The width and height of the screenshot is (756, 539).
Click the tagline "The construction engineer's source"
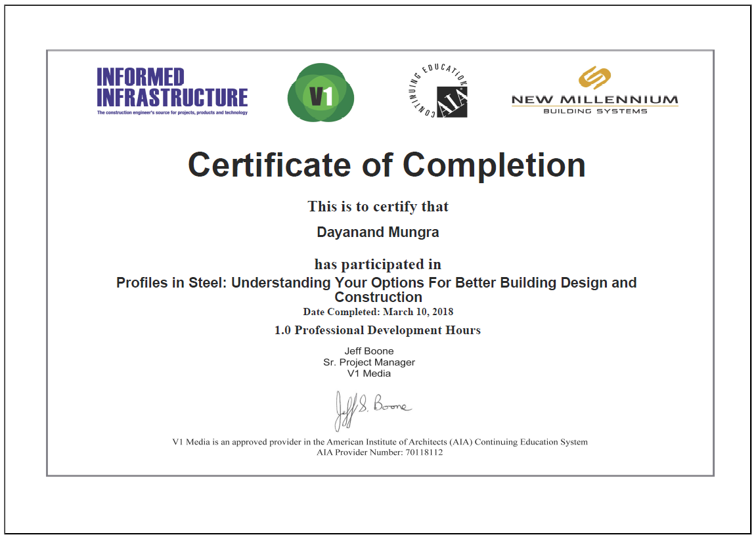point(172,113)
